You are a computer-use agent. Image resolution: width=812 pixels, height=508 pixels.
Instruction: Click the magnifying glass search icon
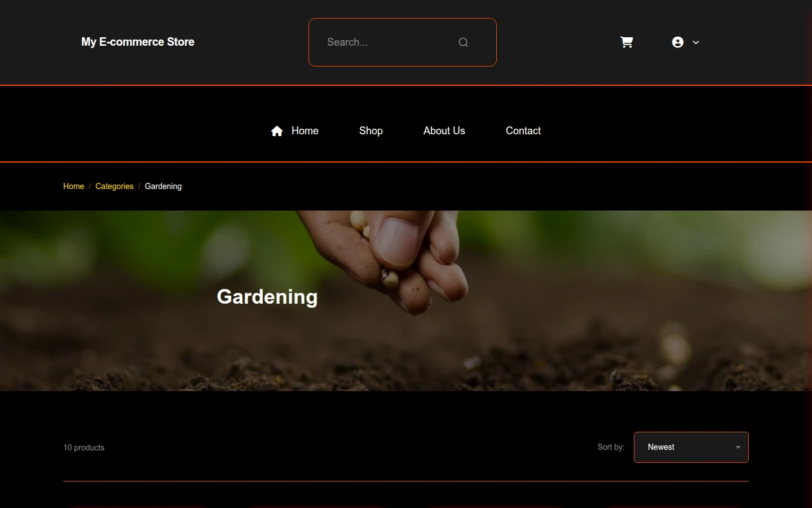pyautogui.click(x=464, y=42)
